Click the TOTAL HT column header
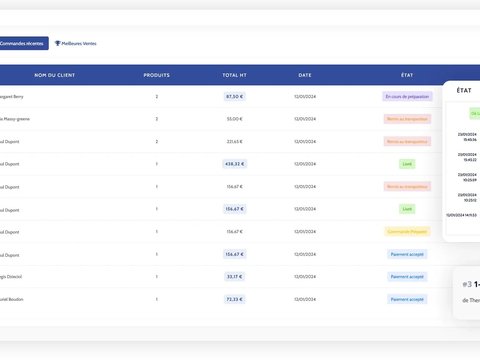480x360 pixels. 235,75
